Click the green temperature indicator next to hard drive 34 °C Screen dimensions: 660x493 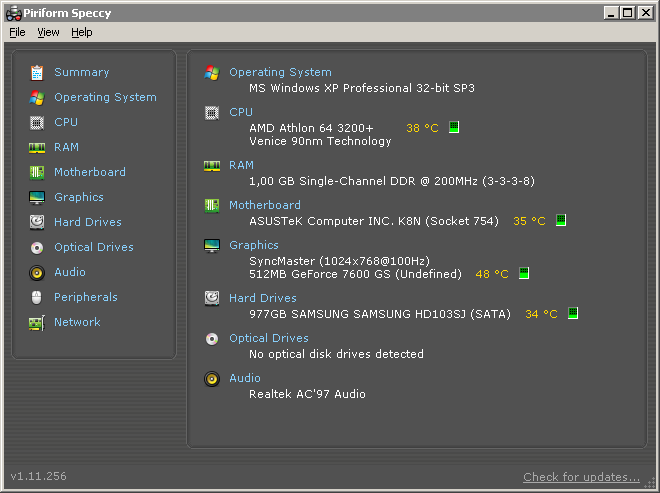click(573, 313)
